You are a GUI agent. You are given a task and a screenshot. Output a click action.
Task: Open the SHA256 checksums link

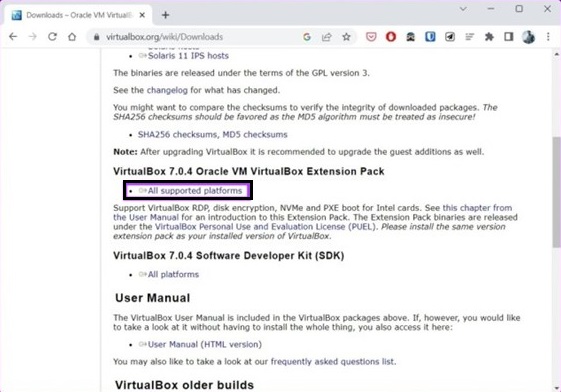tap(177, 134)
